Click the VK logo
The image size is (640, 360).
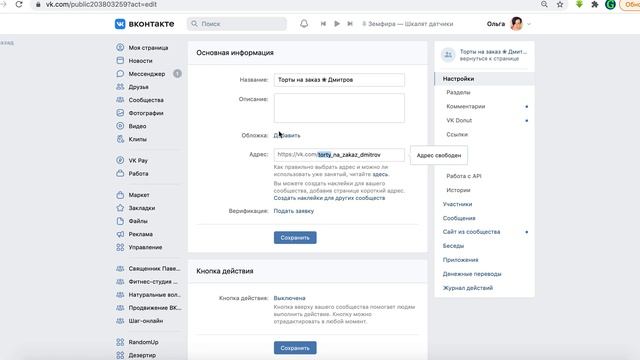coord(144,24)
